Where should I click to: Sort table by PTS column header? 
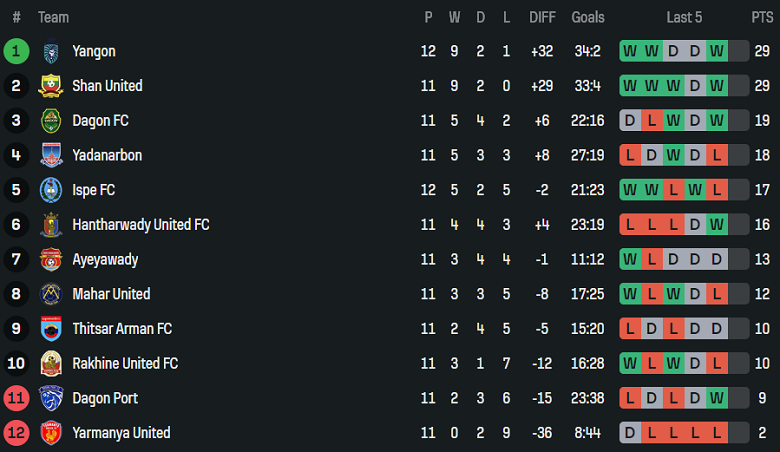point(762,17)
